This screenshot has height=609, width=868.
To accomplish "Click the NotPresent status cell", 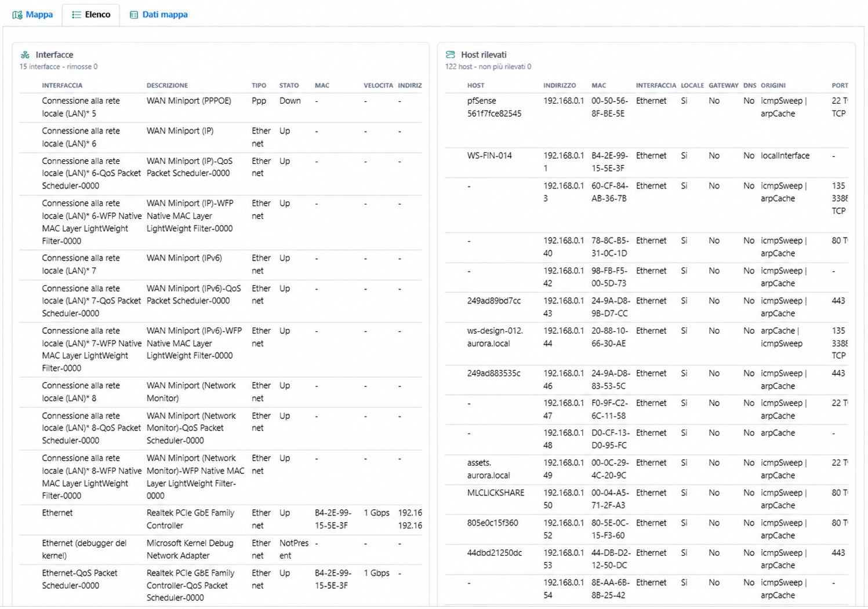I will coord(294,549).
